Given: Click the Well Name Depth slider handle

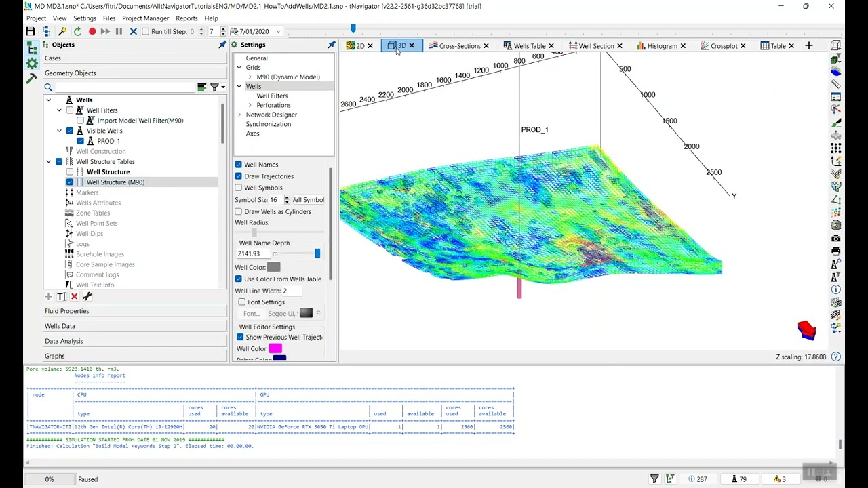Looking at the screenshot, I should [317, 253].
